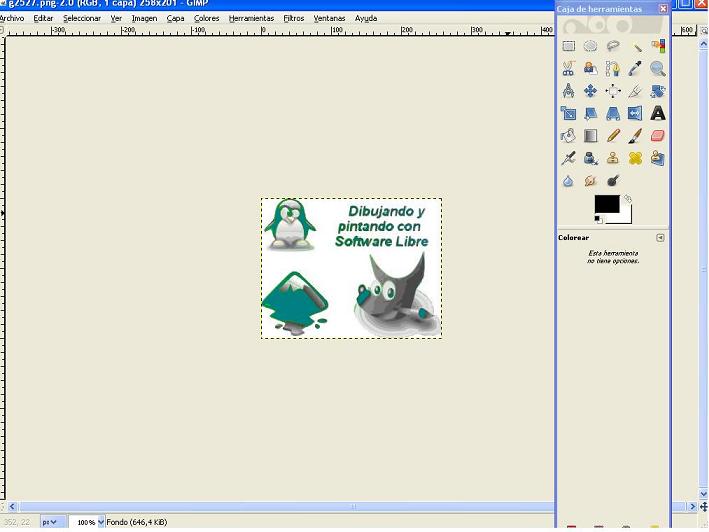Click the horizontal scrollbar right arrow
This screenshot has height=532, width=709.
693,507
